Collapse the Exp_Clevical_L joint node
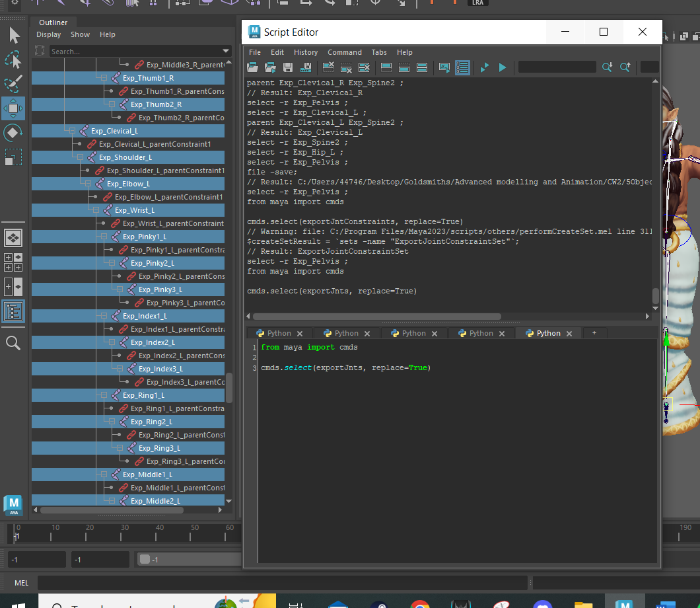 click(x=73, y=131)
